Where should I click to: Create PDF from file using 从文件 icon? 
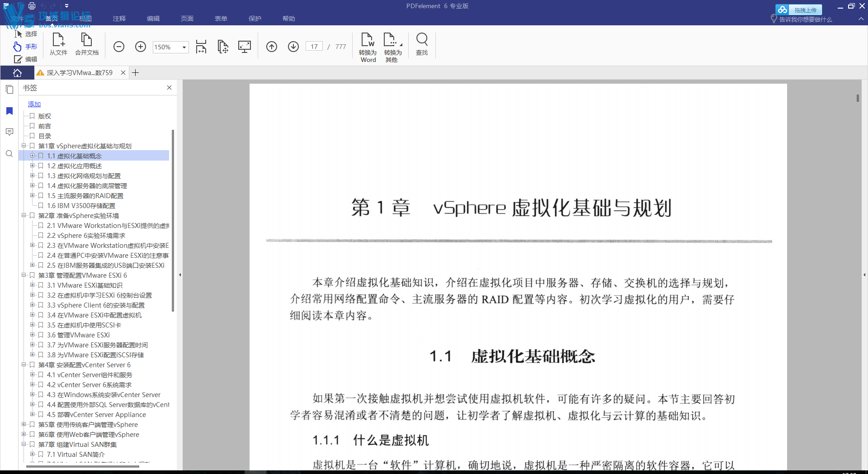click(x=58, y=45)
